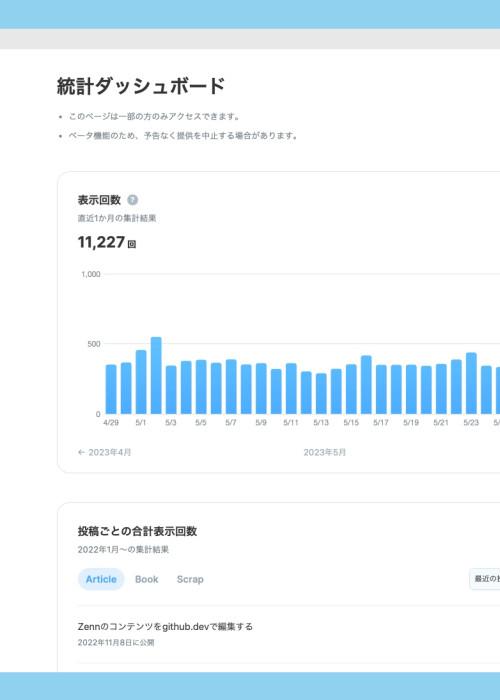This screenshot has height=700, width=500.
Task: Click the 5/7 axis label
Action: tap(231, 423)
